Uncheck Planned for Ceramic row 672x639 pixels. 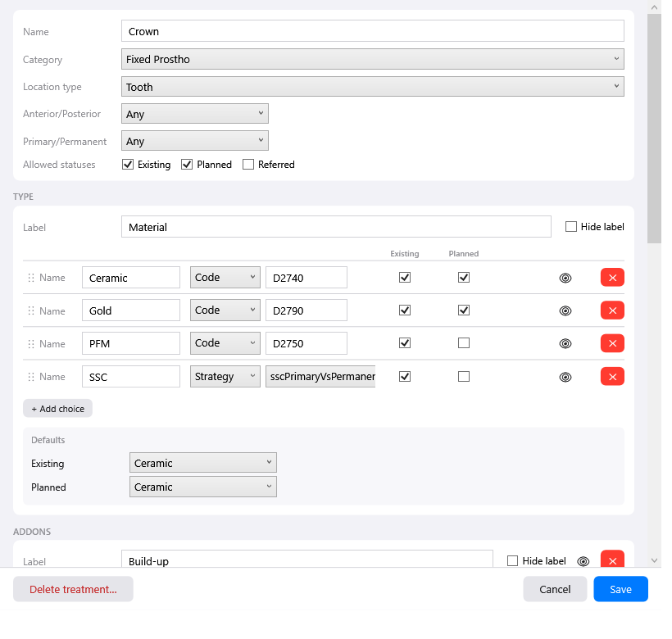(x=464, y=278)
